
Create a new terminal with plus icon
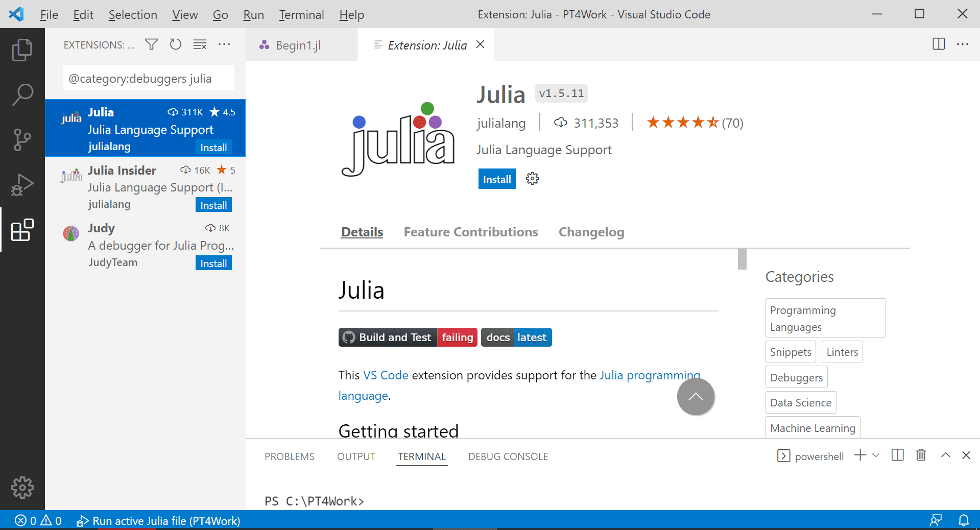[x=860, y=455]
